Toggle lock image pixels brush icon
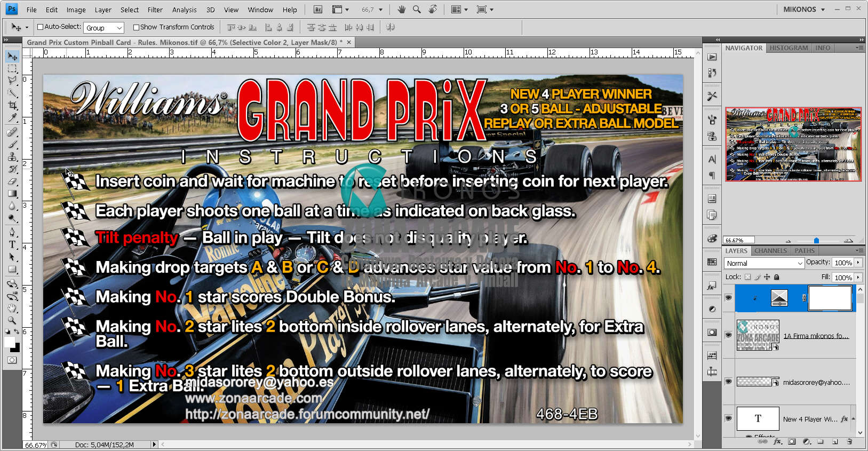The height and width of the screenshot is (451, 868). tap(758, 277)
